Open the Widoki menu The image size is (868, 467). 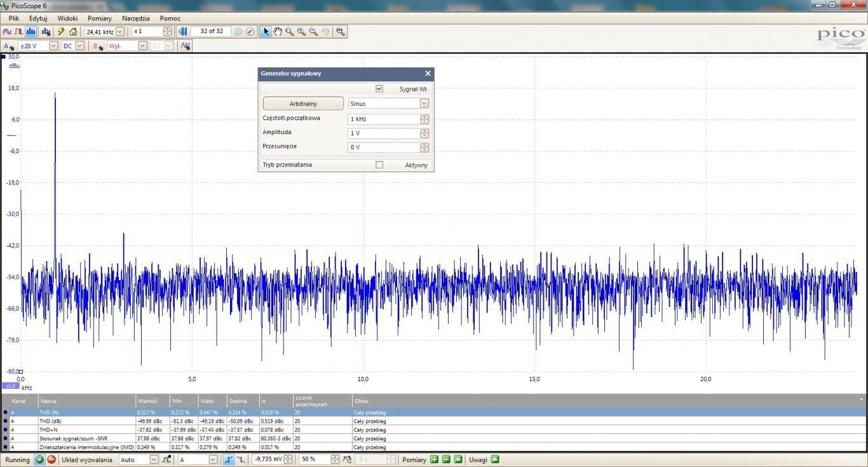click(x=67, y=18)
